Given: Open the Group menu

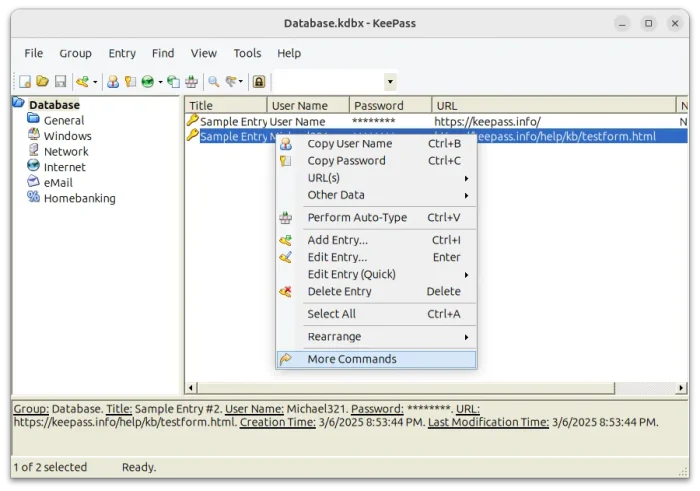Looking at the screenshot, I should pyautogui.click(x=75, y=53).
